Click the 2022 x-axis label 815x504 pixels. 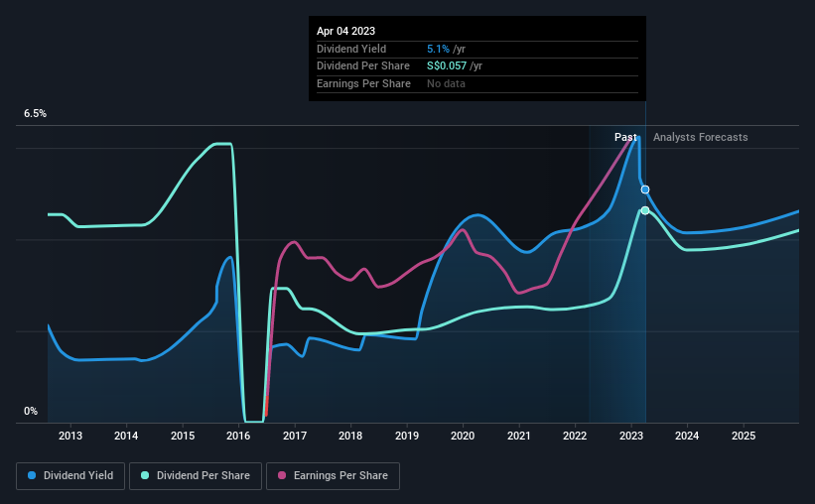point(575,436)
